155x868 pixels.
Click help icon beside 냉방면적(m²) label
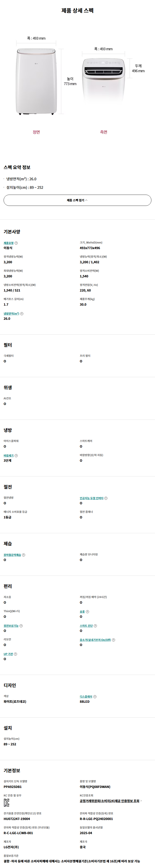[x=22, y=314]
